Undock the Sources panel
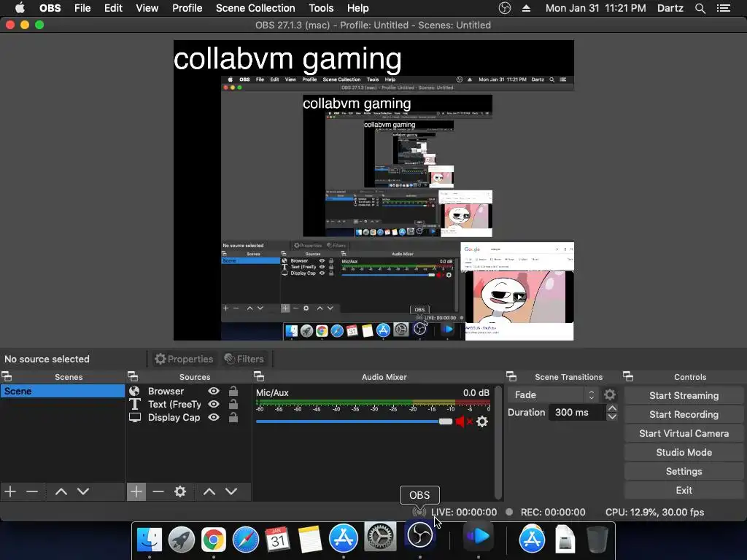 [133, 377]
